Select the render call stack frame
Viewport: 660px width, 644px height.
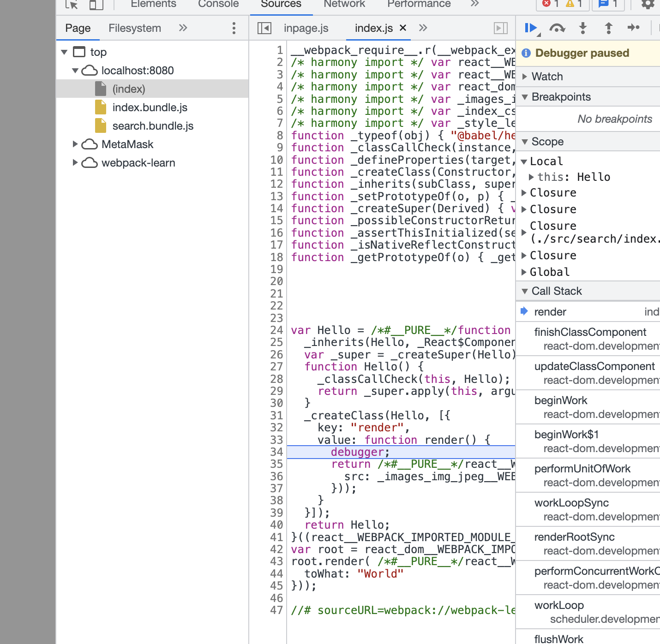point(588,312)
